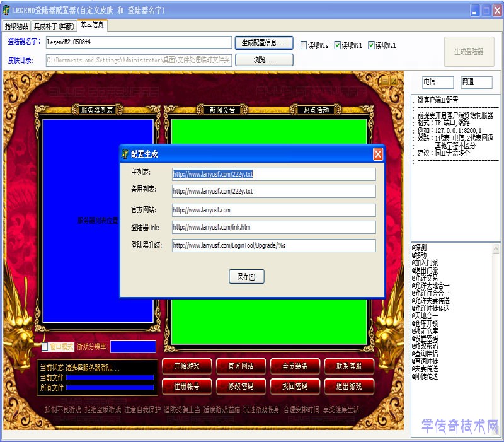Click the 配置生成 dialog title icon
This screenshot has width=504, height=442.
125,154
